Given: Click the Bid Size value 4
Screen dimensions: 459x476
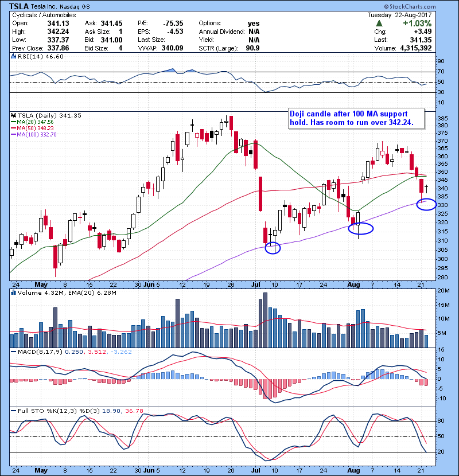Looking at the screenshot, I should 120,48.
